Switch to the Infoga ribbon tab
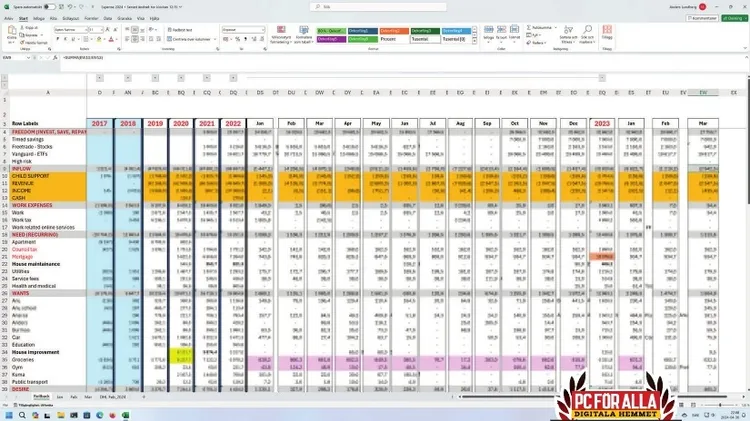This screenshot has width=750, height=421. (38, 17)
